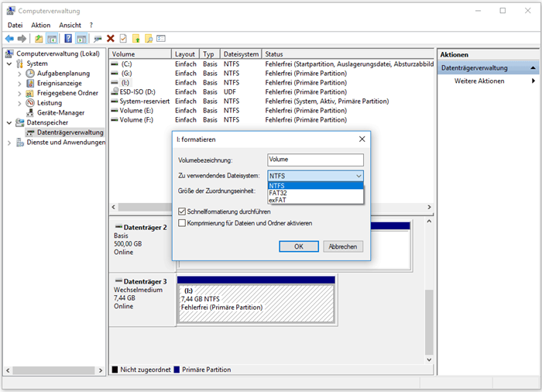Click the Weitere Aktionen link
542x392 pixels.
(x=479, y=81)
